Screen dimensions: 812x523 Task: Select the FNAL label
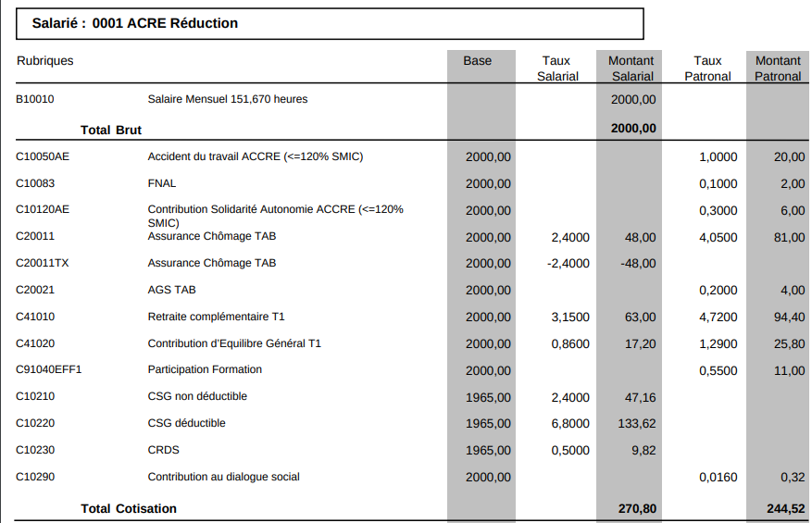162,183
